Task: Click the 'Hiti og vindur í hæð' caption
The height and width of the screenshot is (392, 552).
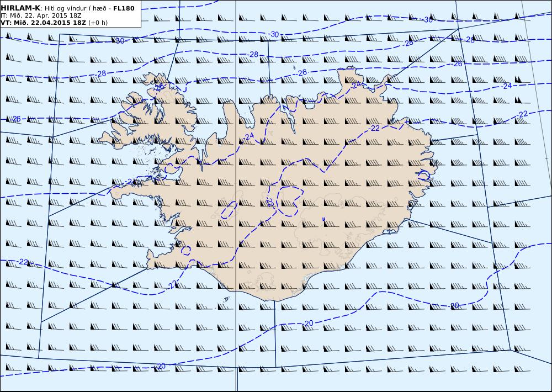Action: tap(75, 8)
